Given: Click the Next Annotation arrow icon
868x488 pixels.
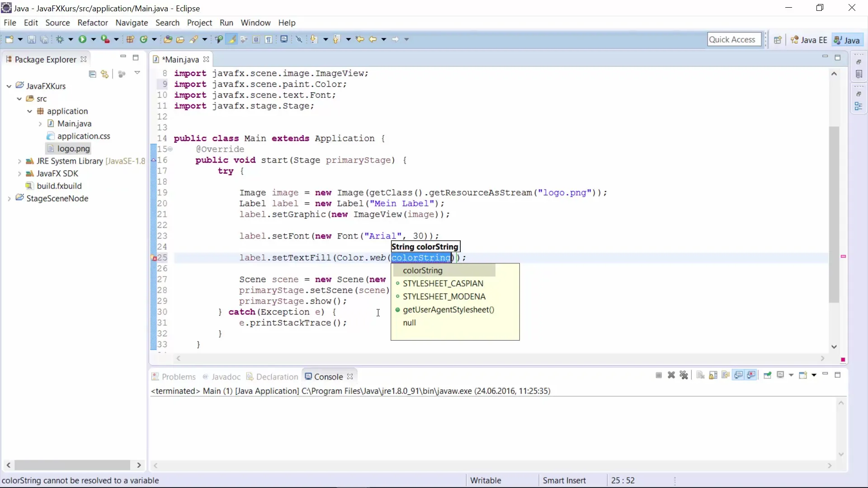Looking at the screenshot, I should point(314,40).
